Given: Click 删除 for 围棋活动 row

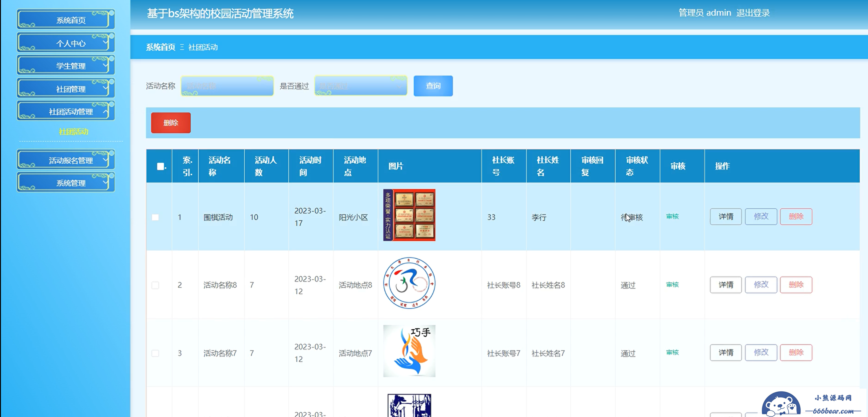Looking at the screenshot, I should coord(796,216).
